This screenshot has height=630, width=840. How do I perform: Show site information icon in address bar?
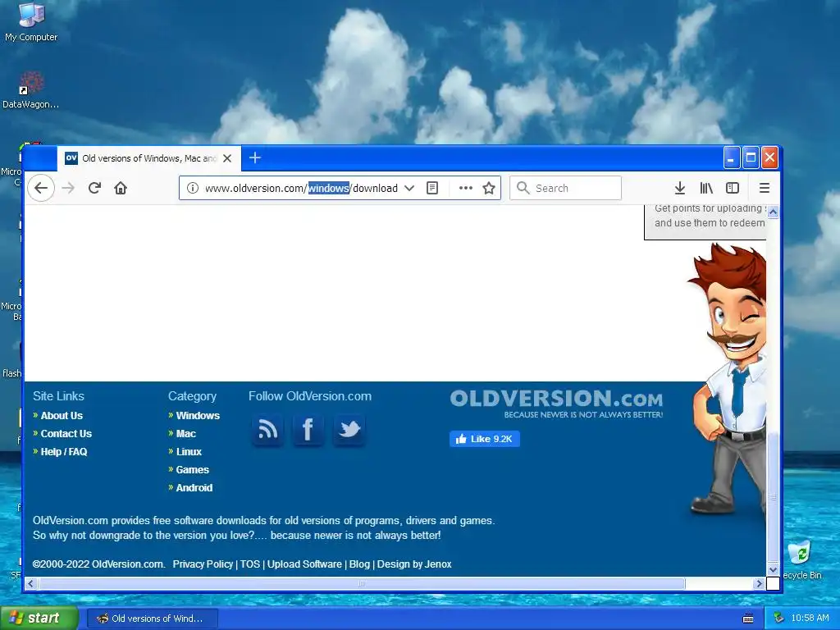tap(192, 188)
